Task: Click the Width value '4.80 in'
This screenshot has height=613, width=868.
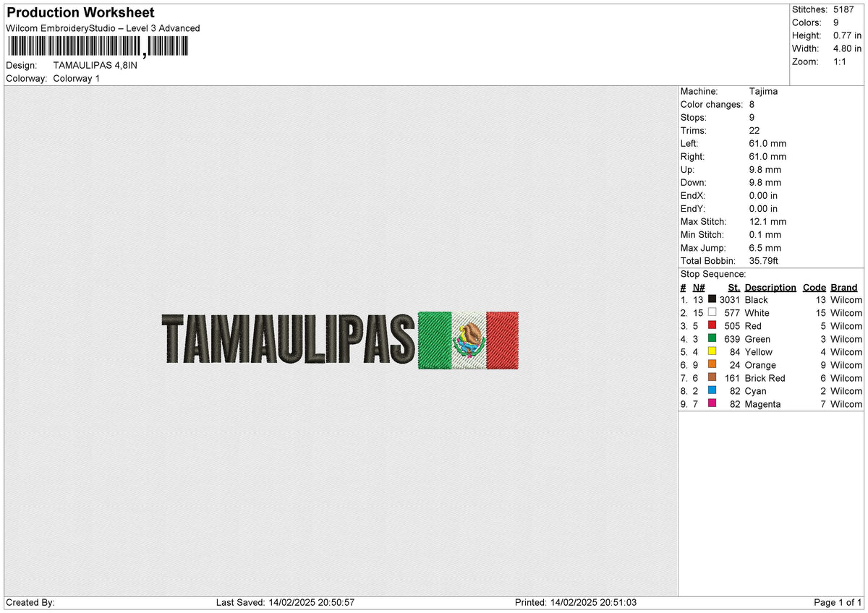Action: pos(847,48)
